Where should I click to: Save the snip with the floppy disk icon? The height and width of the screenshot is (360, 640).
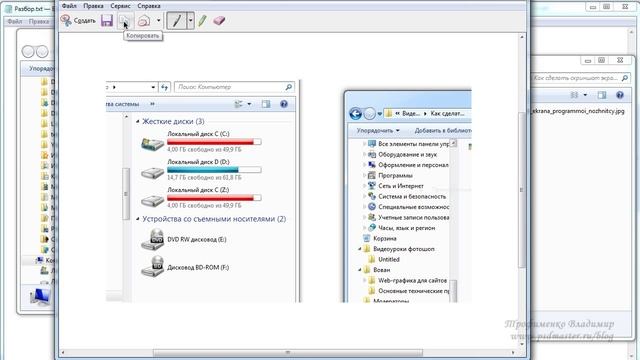[x=107, y=20]
